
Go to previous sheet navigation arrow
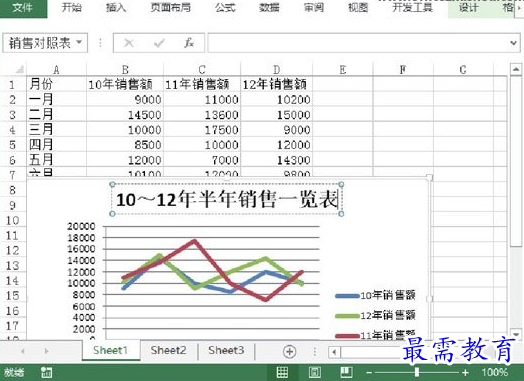pos(23,351)
